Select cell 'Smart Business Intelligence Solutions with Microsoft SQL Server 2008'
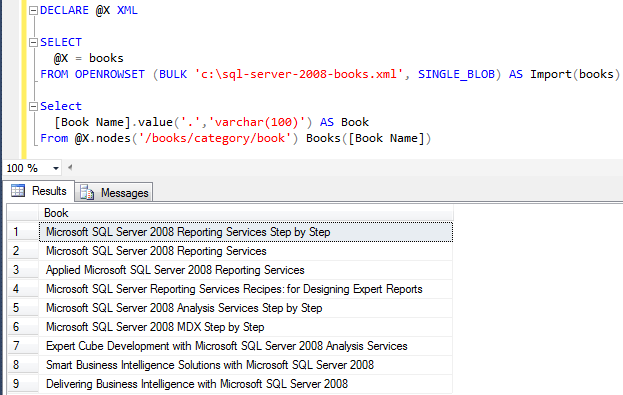Screen dimensions: 623x395 click(x=246, y=365)
